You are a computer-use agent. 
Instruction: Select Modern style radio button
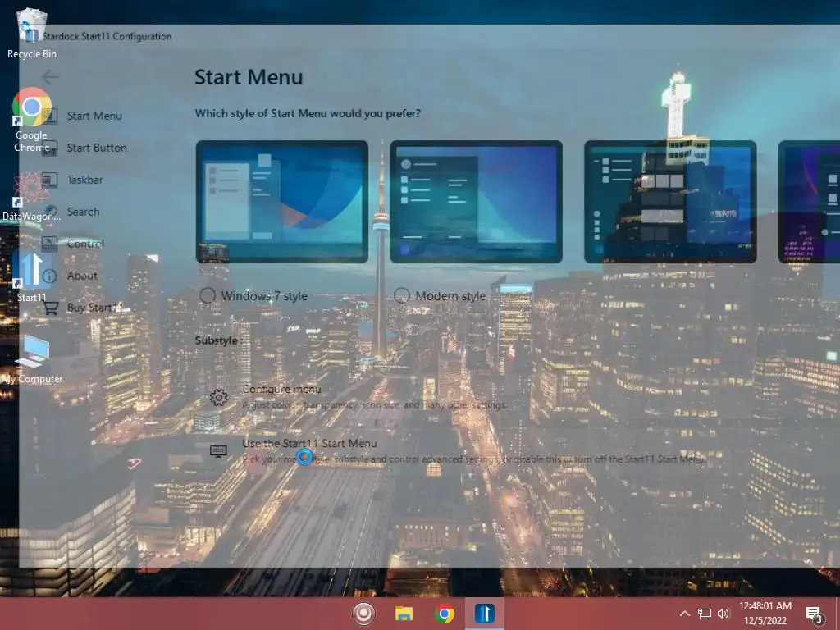pos(402,295)
